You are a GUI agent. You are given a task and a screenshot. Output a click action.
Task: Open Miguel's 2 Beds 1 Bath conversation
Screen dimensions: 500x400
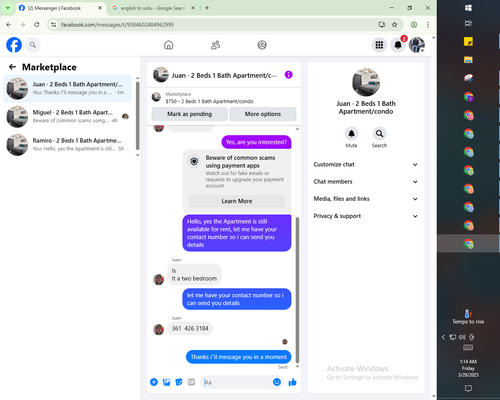68,117
